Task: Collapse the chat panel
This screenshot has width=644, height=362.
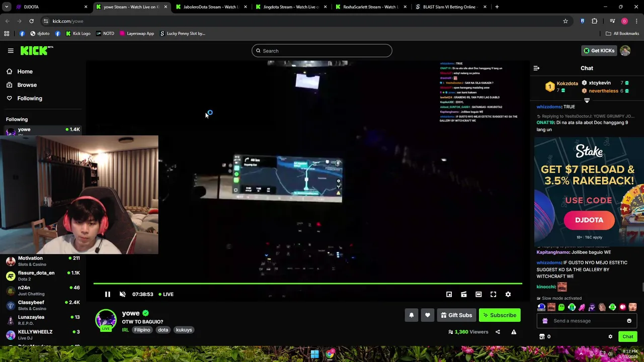Action: 536,68
